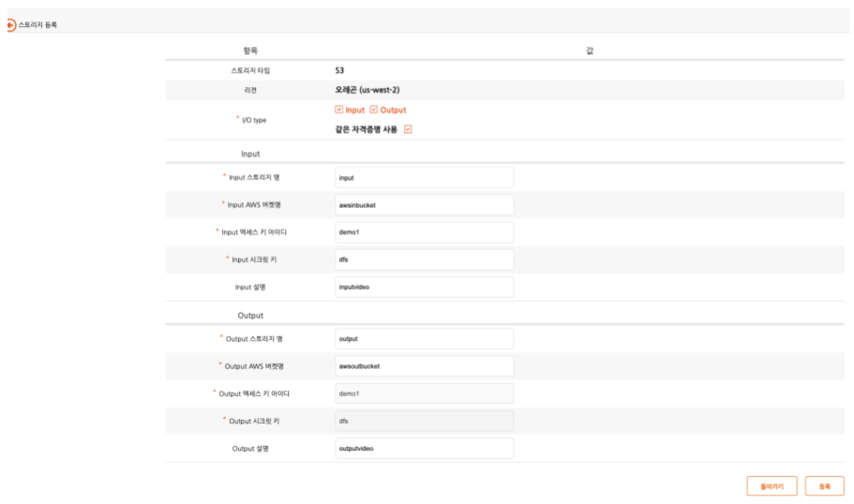Uncheck the Output I/O type checkbox
This screenshot has width=854, height=504.
[x=373, y=111]
